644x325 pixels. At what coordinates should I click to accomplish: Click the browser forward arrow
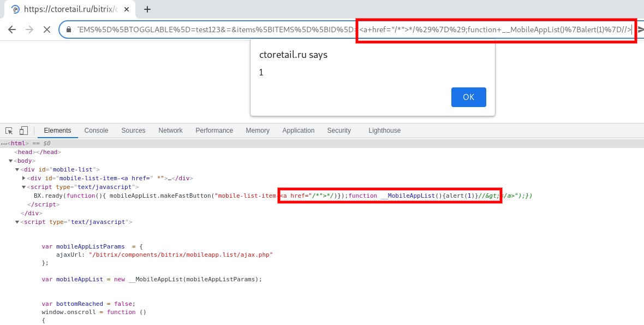(29, 29)
